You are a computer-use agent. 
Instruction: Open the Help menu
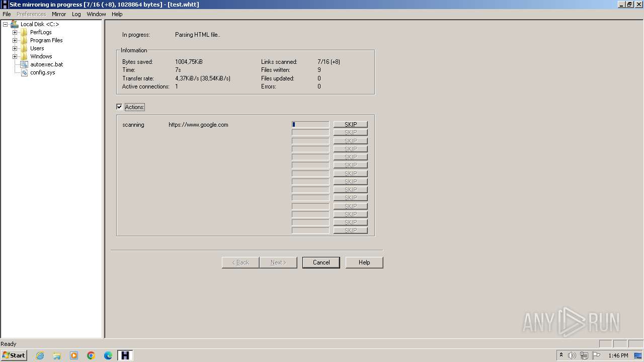[x=117, y=14]
